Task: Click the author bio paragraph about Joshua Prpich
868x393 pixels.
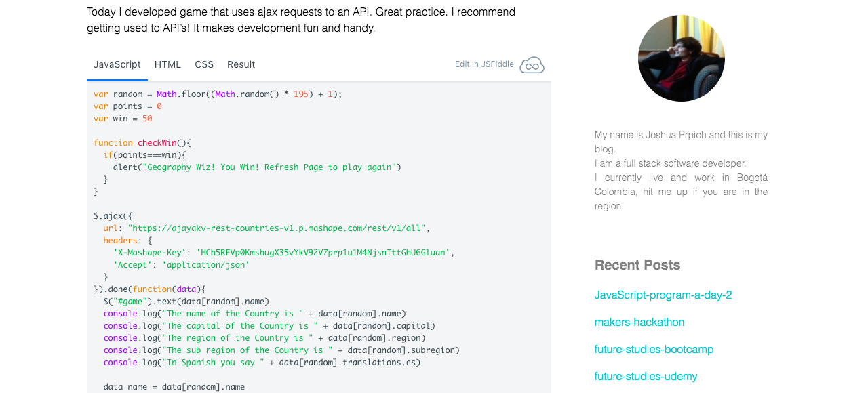Action: pos(681,170)
